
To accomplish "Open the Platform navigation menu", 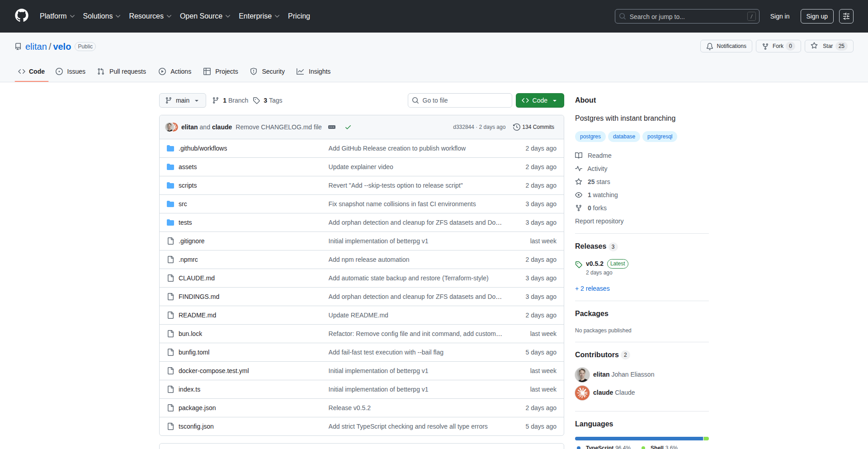I will 57,16.
